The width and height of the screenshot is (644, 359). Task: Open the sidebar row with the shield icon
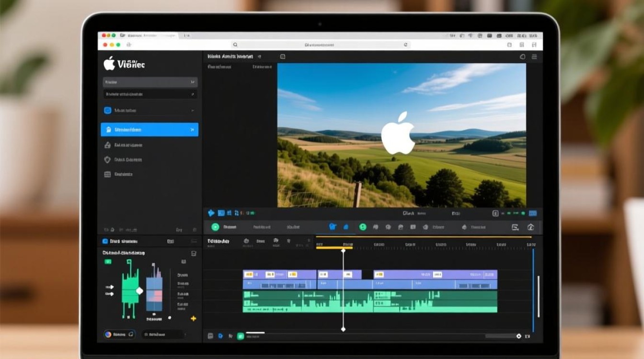click(x=150, y=159)
